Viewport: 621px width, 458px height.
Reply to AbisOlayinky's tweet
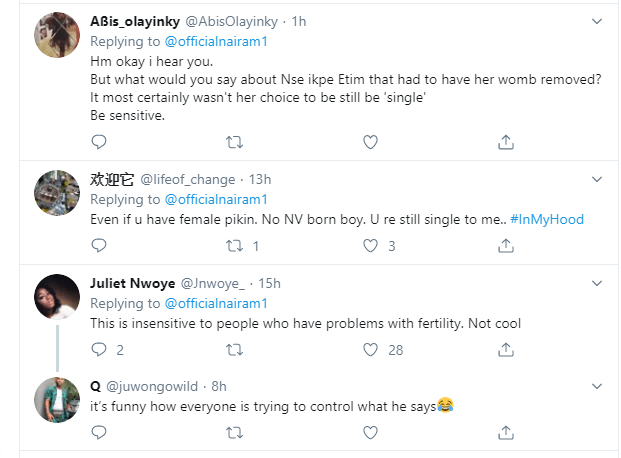click(98, 141)
